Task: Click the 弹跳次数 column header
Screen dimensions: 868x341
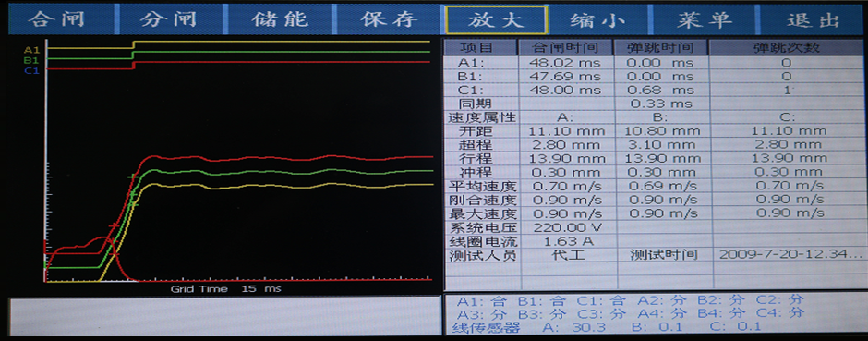Action: pos(786,48)
